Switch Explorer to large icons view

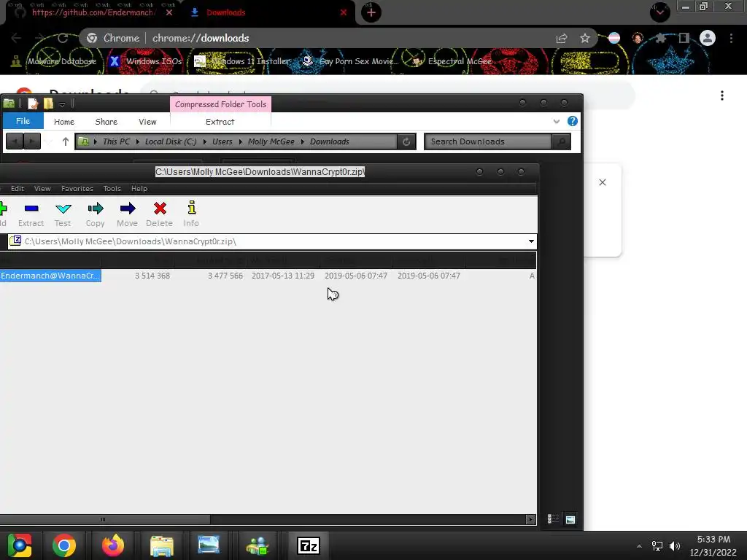[570, 519]
